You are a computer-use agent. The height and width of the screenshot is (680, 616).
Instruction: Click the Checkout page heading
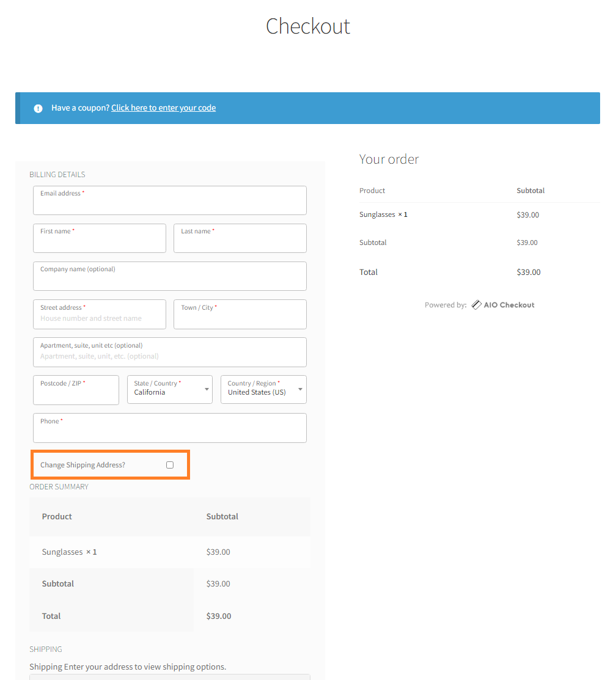pos(308,26)
